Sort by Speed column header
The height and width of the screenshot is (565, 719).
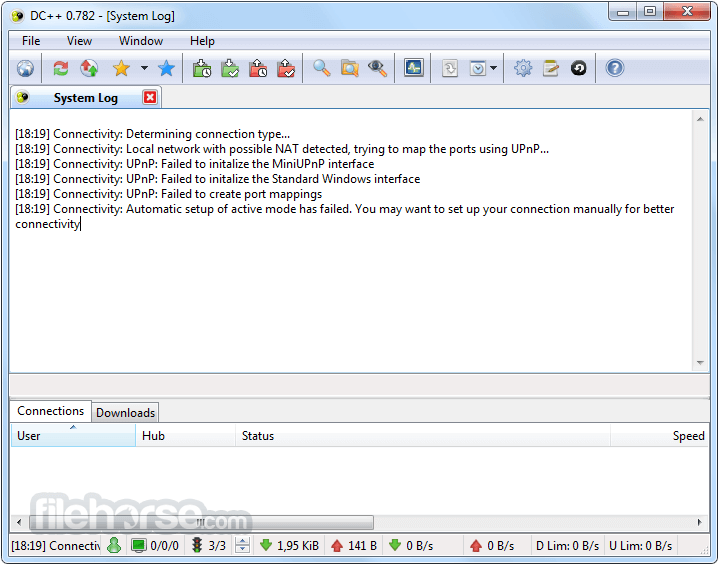tap(659, 435)
